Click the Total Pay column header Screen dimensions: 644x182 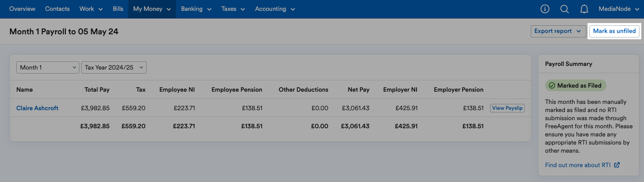click(x=97, y=89)
